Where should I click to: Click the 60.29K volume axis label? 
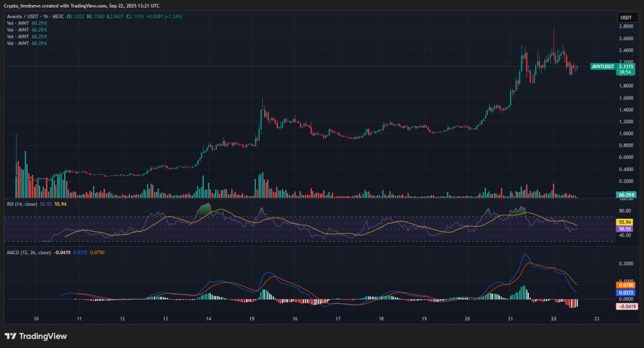[x=625, y=195]
